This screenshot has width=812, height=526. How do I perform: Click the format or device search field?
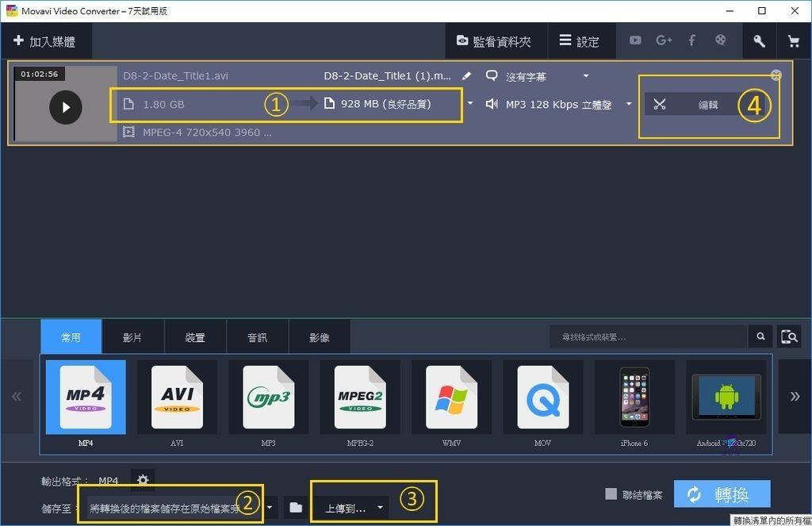(x=649, y=337)
